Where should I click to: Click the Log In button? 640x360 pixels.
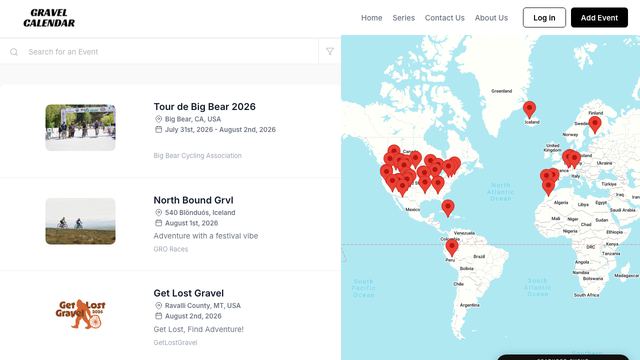pos(544,18)
